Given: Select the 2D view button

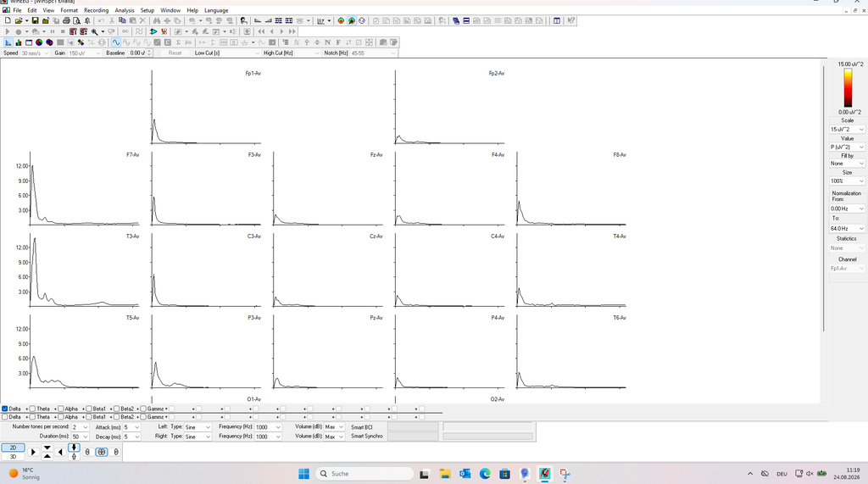Looking at the screenshot, I should click(x=13, y=448).
